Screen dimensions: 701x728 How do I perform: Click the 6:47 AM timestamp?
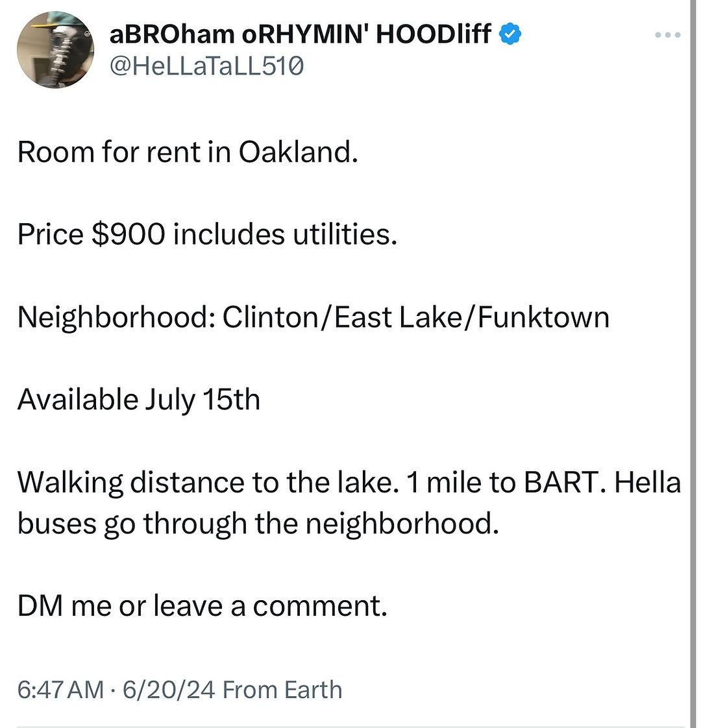click(x=60, y=689)
